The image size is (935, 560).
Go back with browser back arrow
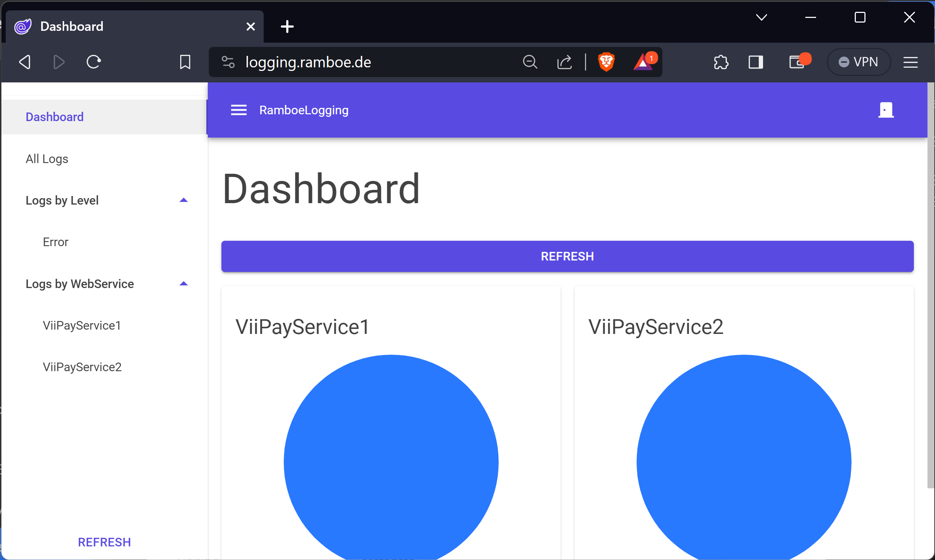coord(25,62)
